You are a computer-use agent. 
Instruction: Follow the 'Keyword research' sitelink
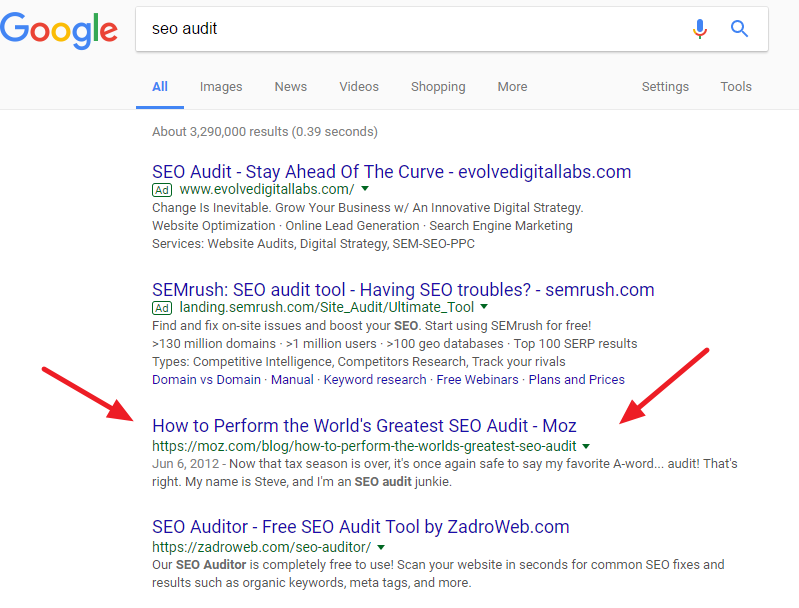point(375,380)
